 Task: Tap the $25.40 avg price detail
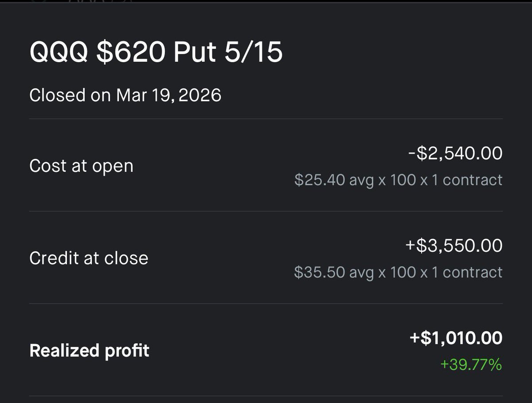pos(333,180)
